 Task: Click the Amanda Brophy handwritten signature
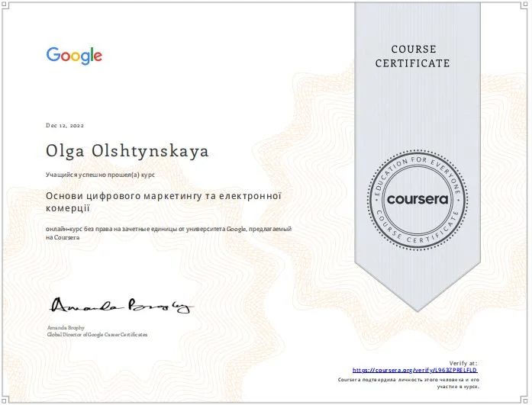121,306
